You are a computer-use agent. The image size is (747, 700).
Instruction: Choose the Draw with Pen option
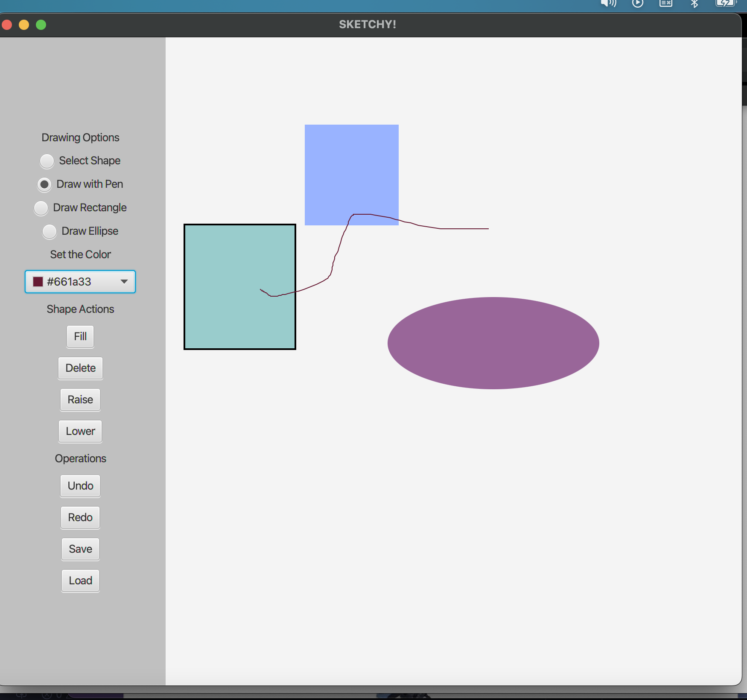tap(44, 184)
